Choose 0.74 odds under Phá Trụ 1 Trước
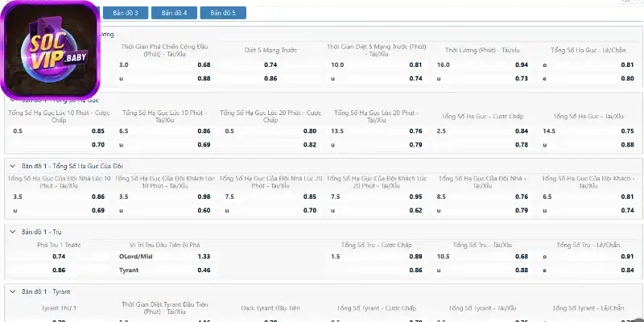The width and height of the screenshot is (644, 322). click(58, 256)
